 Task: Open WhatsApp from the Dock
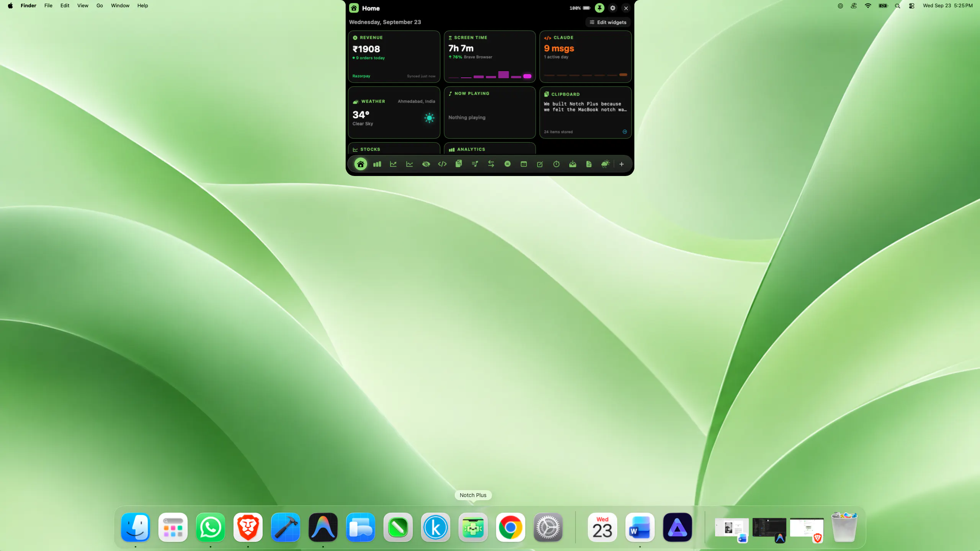211,527
